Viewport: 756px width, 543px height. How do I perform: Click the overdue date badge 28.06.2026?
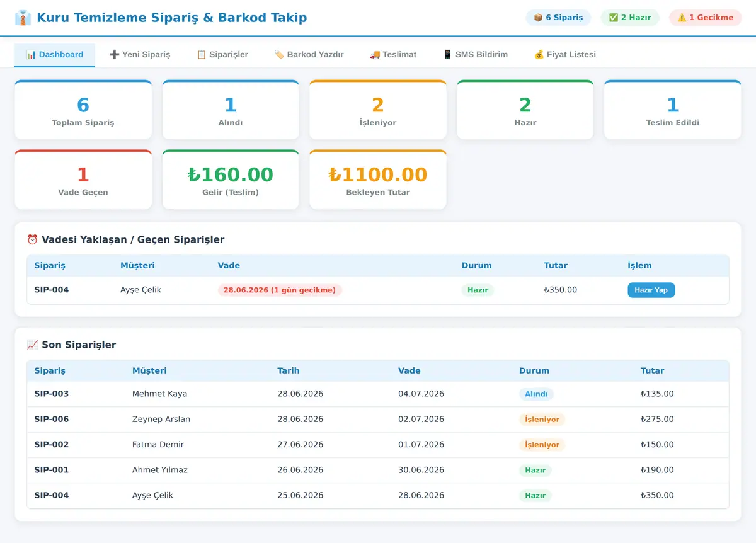(x=280, y=290)
